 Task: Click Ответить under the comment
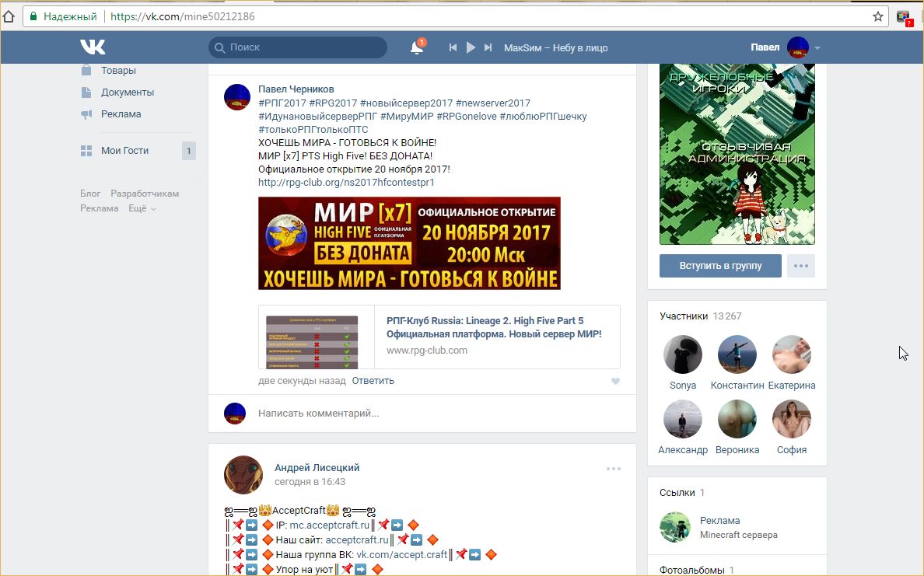373,380
